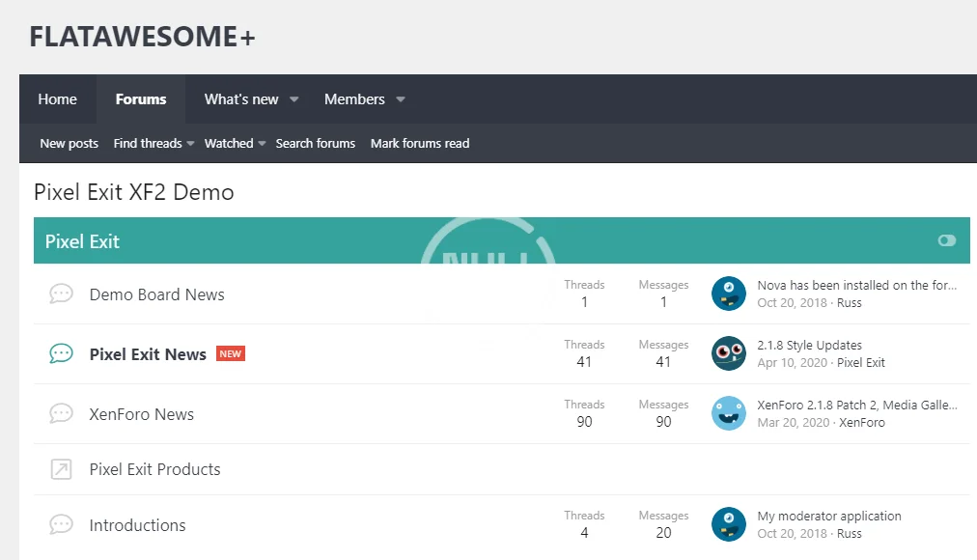Viewport: 977px width, 560px height.
Task: Click Russ's avatar in Demo Board News row
Action: coord(728,294)
